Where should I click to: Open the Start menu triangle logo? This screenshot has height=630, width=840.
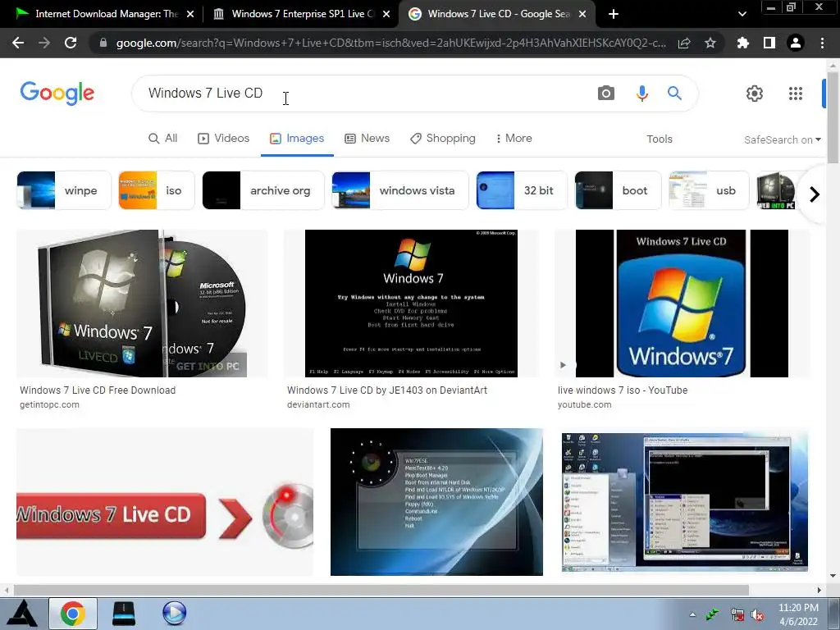[22, 614]
